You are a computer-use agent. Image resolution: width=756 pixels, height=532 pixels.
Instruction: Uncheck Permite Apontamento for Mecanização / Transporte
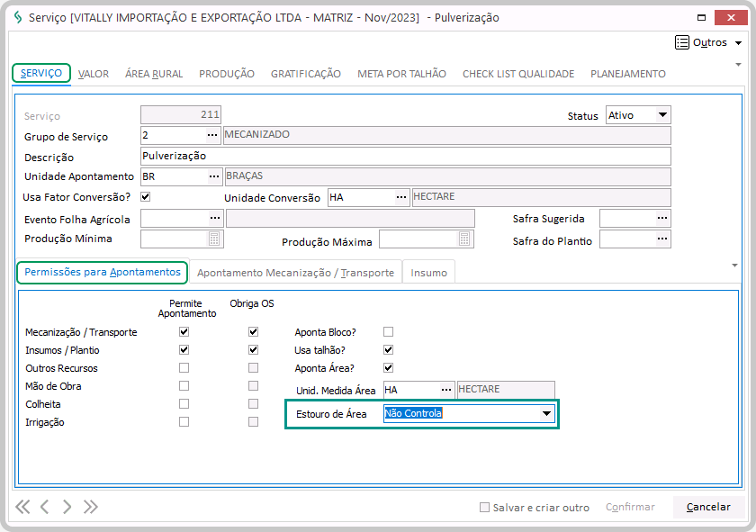(x=184, y=332)
